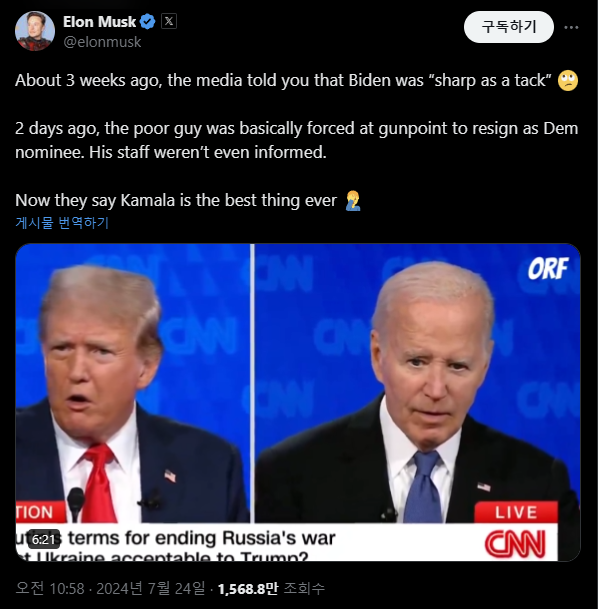Click the left half of the debate video
This screenshot has width=598, height=609.
(x=133, y=402)
